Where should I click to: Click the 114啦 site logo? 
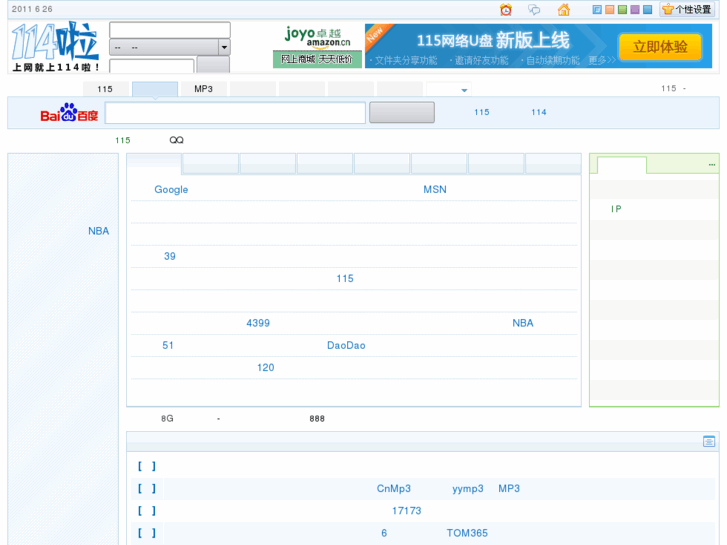(55, 46)
